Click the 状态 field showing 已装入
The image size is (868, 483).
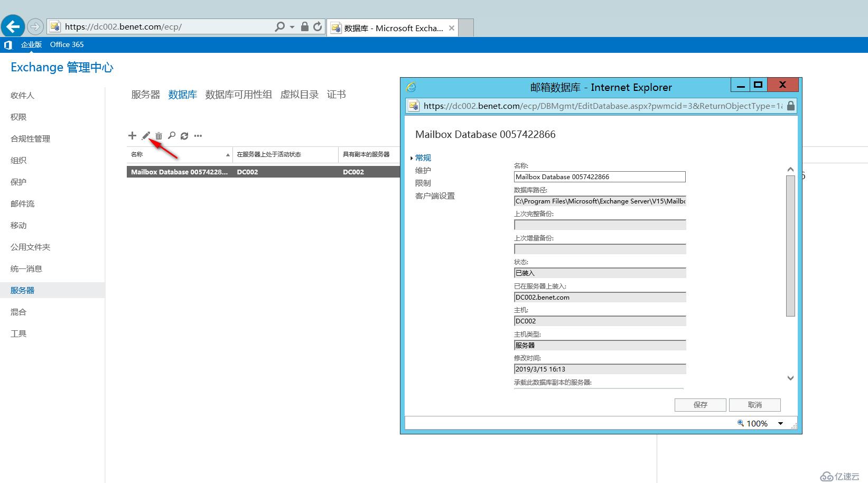click(x=600, y=273)
